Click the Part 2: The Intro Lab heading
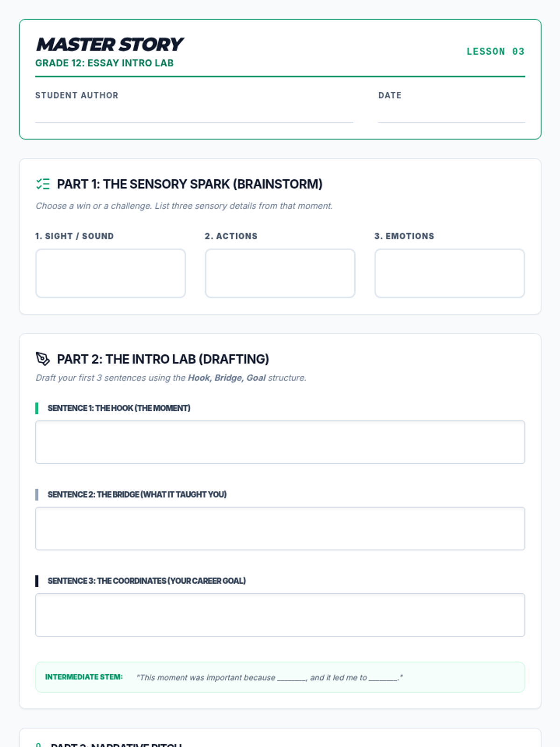This screenshot has height=747, width=560. coord(163,359)
